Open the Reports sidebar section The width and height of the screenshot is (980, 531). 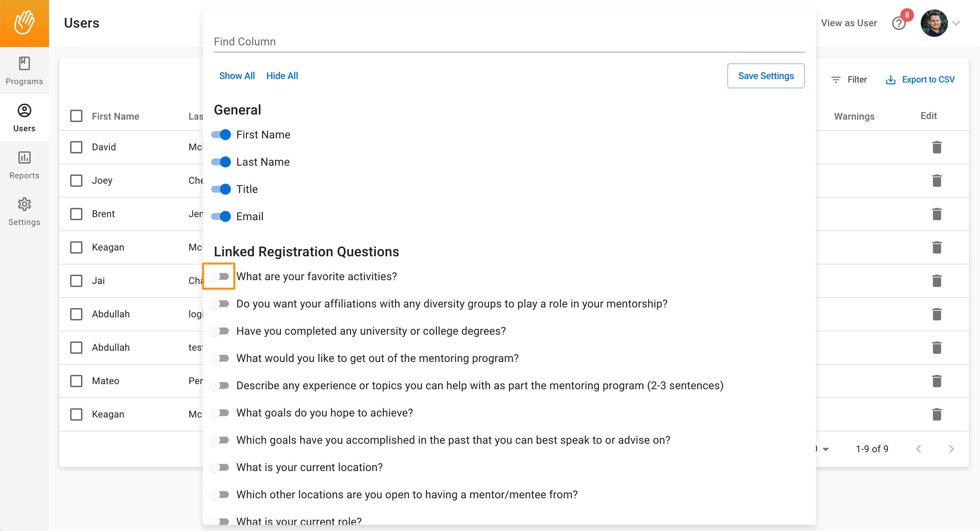click(25, 165)
